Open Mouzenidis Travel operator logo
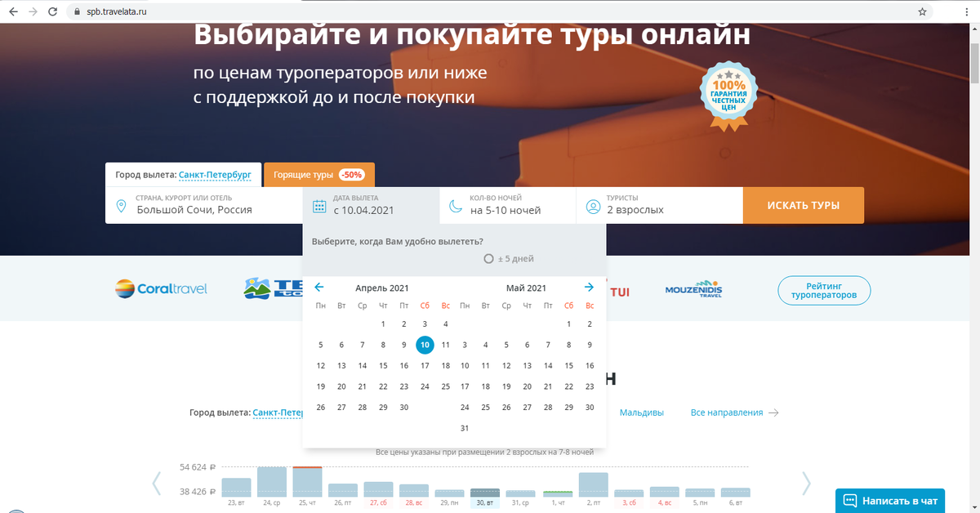 [694, 290]
